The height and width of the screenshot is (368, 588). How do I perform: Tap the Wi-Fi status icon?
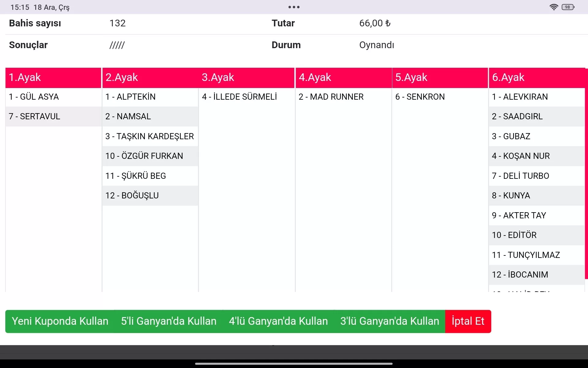(x=553, y=7)
